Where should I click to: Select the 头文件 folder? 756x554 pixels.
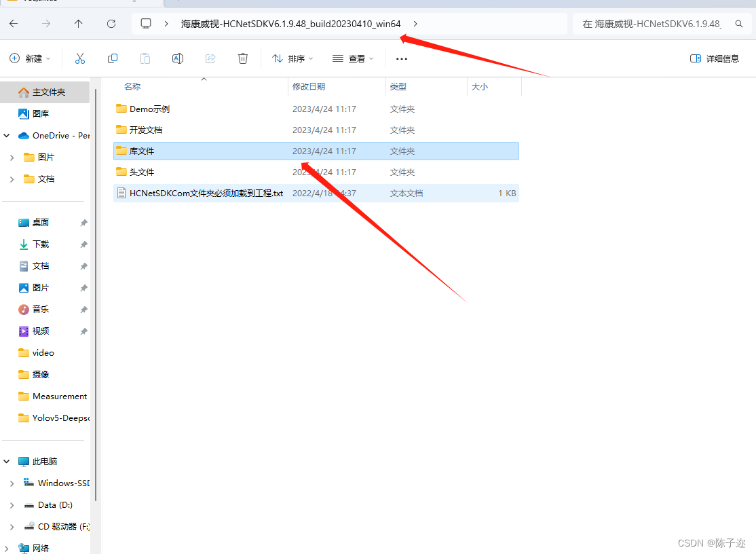coord(316,172)
